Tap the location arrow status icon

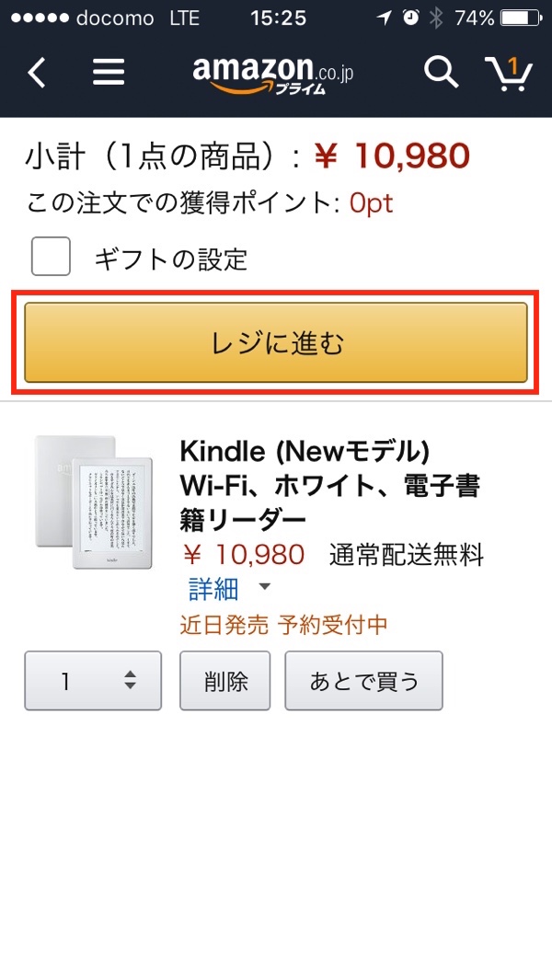[x=382, y=17]
